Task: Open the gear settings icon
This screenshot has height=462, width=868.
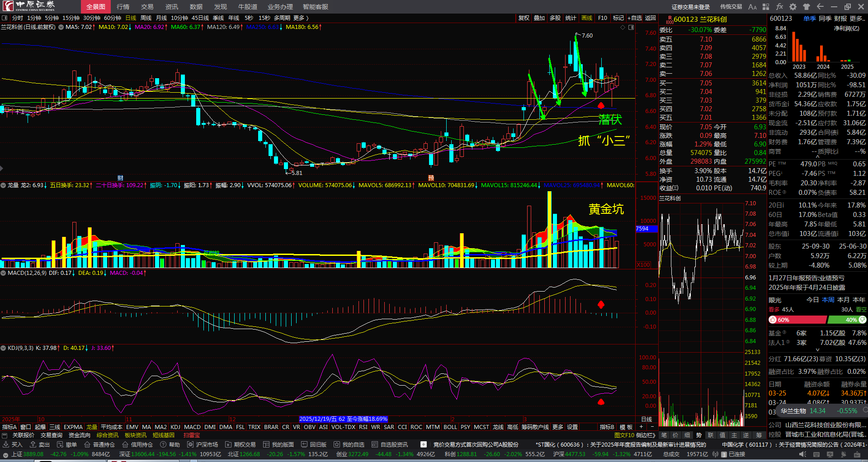Action: tap(793, 7)
